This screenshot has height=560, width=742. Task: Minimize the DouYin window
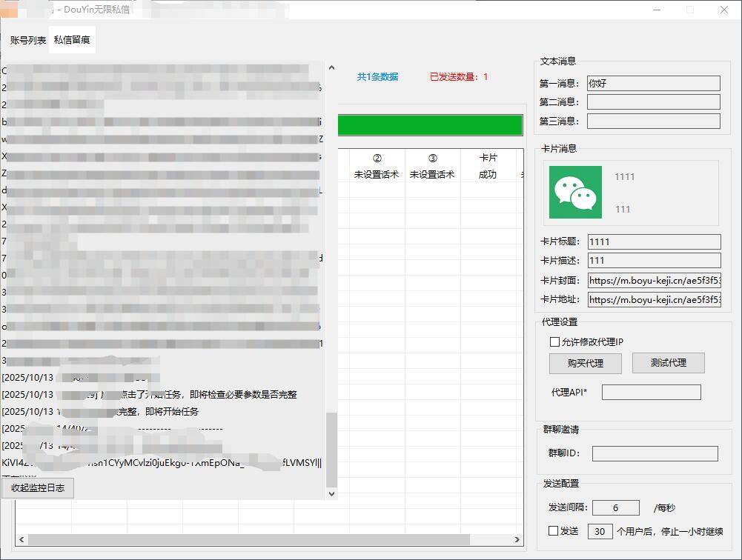point(656,10)
